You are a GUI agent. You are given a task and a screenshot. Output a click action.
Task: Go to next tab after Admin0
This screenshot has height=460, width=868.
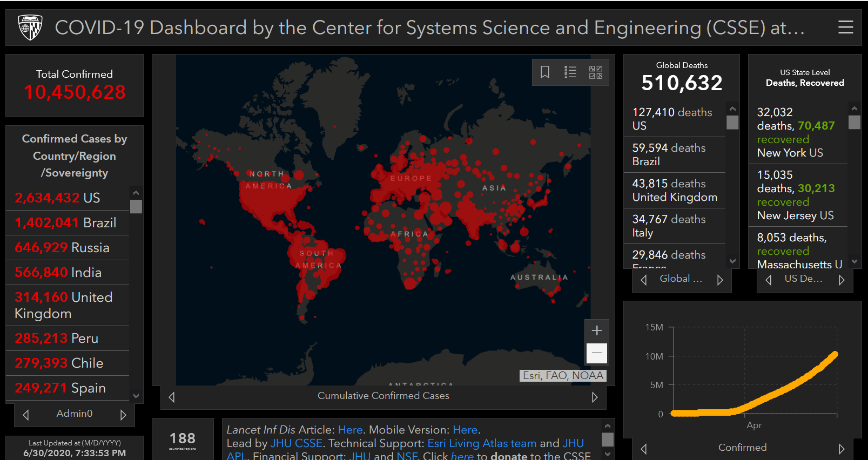point(123,415)
